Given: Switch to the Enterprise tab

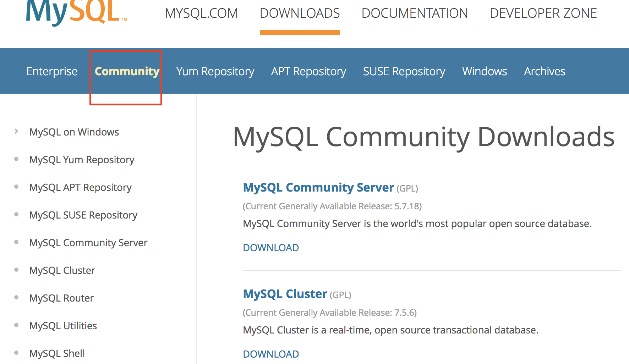Looking at the screenshot, I should 52,71.
